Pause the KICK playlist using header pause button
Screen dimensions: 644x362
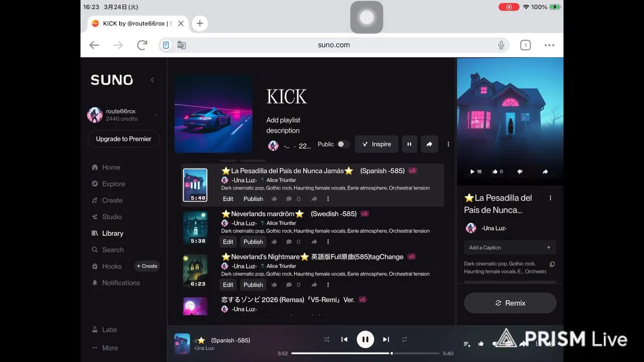pos(409,144)
